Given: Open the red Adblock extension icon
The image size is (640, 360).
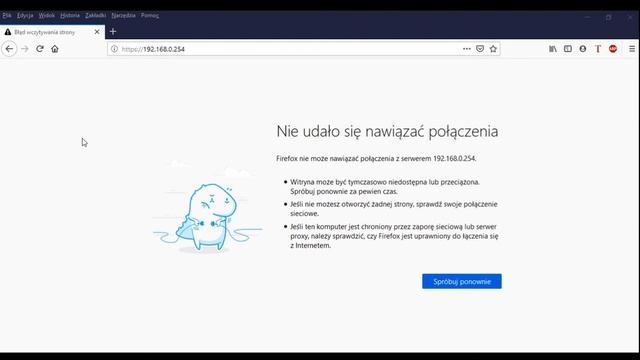Looking at the screenshot, I should pos(613,49).
